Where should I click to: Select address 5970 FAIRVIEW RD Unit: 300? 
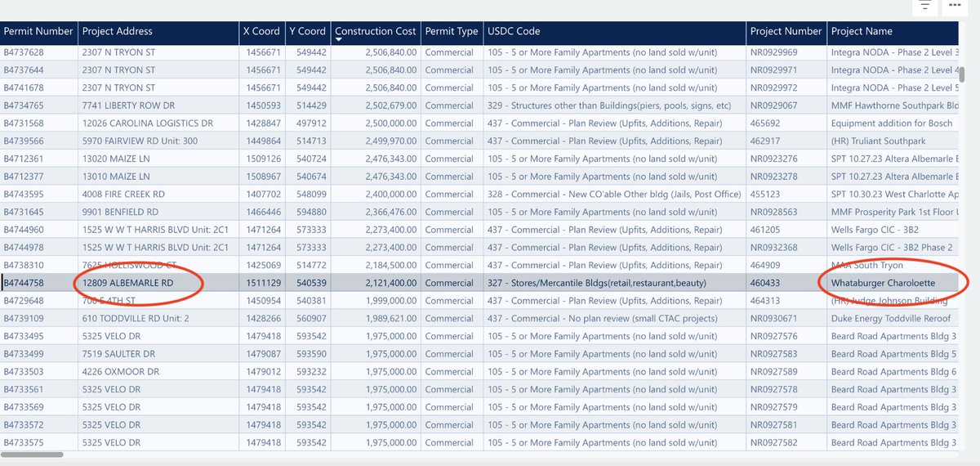click(x=140, y=141)
